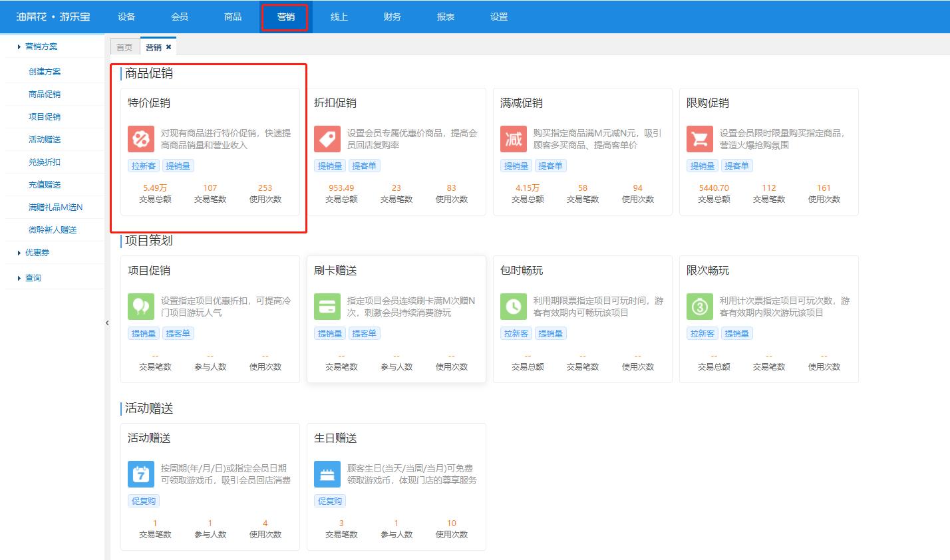This screenshot has width=950, height=560.
Task: Open the 报表 top menu
Action: pos(446,17)
